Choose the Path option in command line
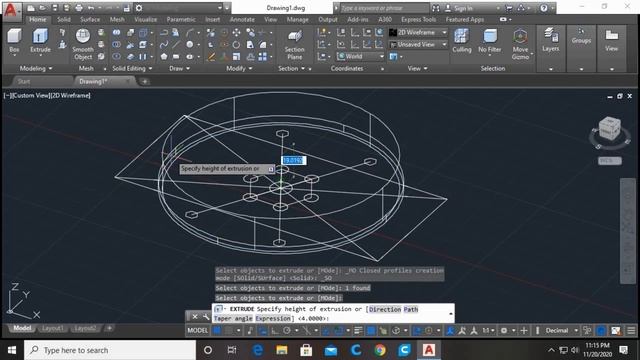The height and width of the screenshot is (360, 640). (x=411, y=309)
